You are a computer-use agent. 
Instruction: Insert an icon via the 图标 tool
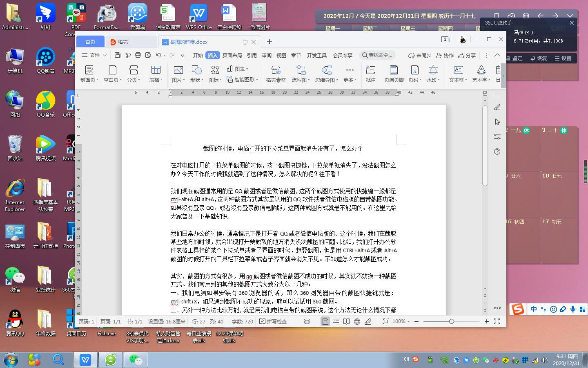[x=214, y=74]
